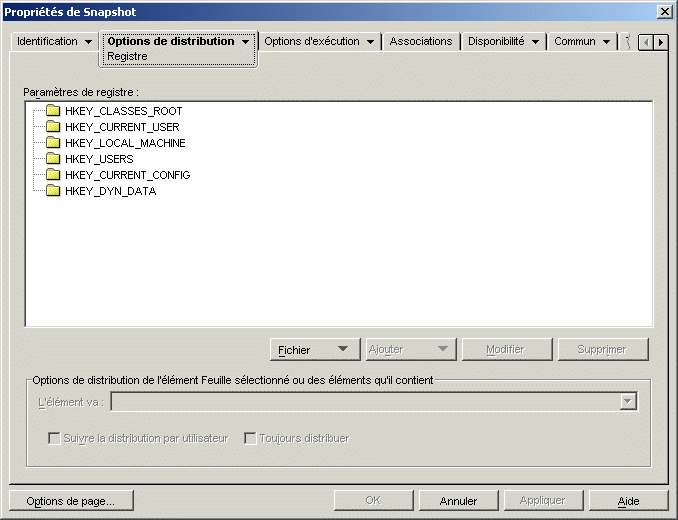Open Options de distribution dropdown arrow
Image resolution: width=678 pixels, height=520 pixels.
(245, 42)
